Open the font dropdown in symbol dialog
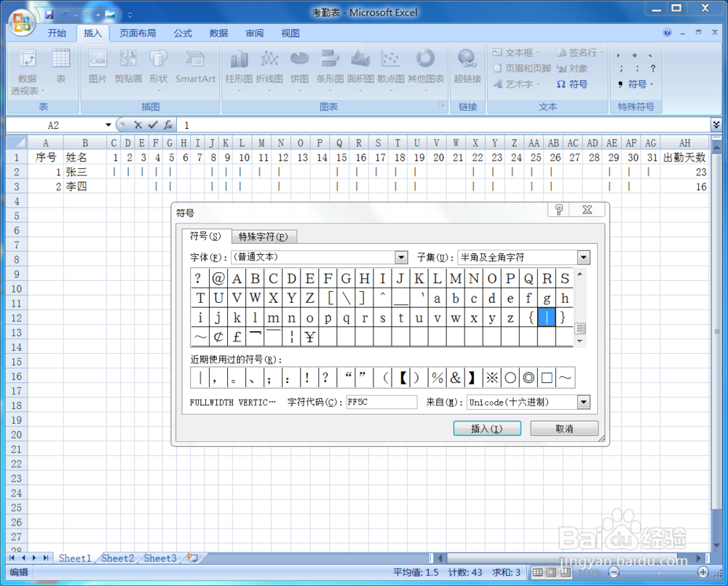The height and width of the screenshot is (586, 728). click(401, 257)
